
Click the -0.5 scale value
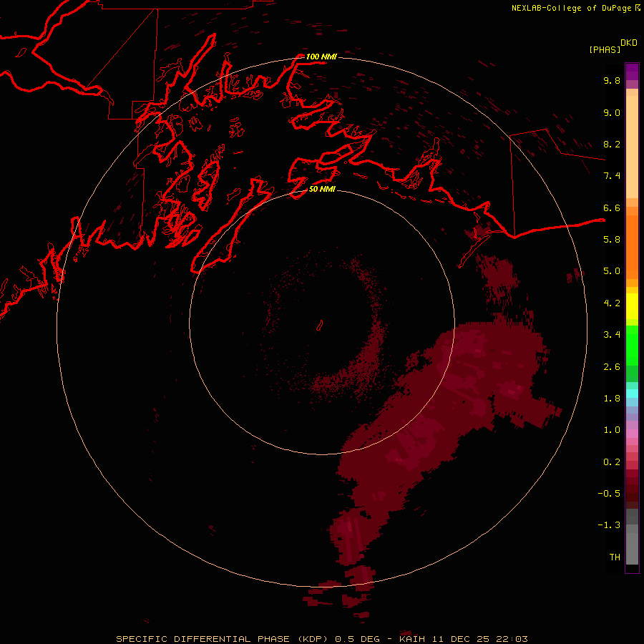pyautogui.click(x=609, y=494)
